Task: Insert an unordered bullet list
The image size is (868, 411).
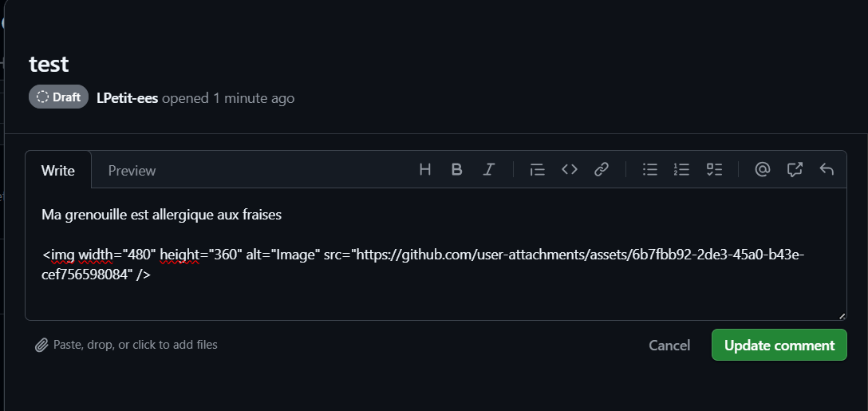Action: tap(650, 169)
